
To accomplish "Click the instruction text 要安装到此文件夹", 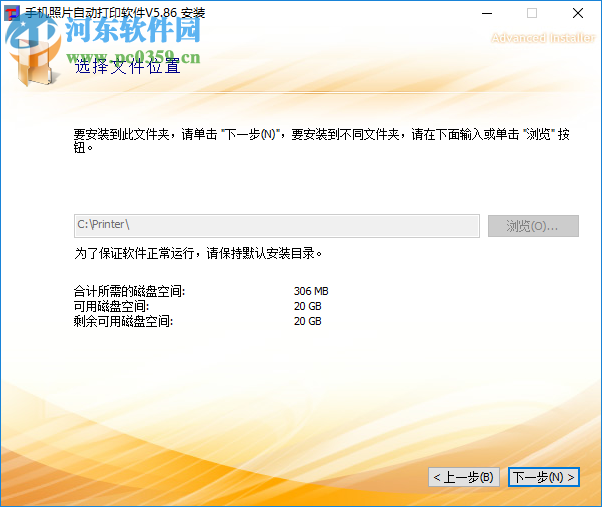I will tap(121, 134).
